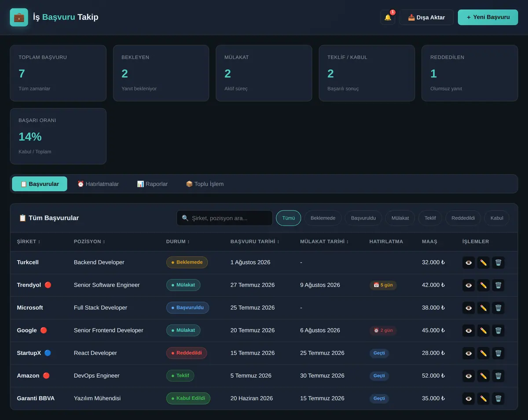Open the Raporlar tab

coord(152,184)
